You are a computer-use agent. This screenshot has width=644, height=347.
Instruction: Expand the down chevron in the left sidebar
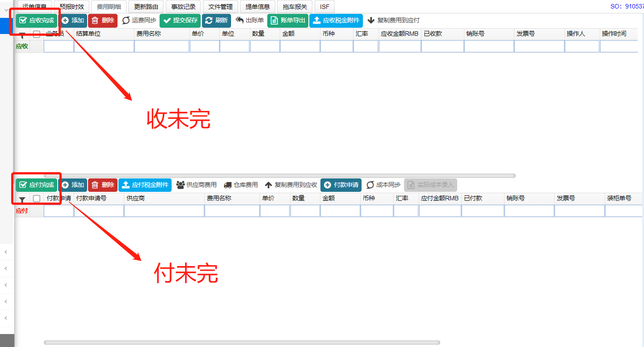point(6,9)
